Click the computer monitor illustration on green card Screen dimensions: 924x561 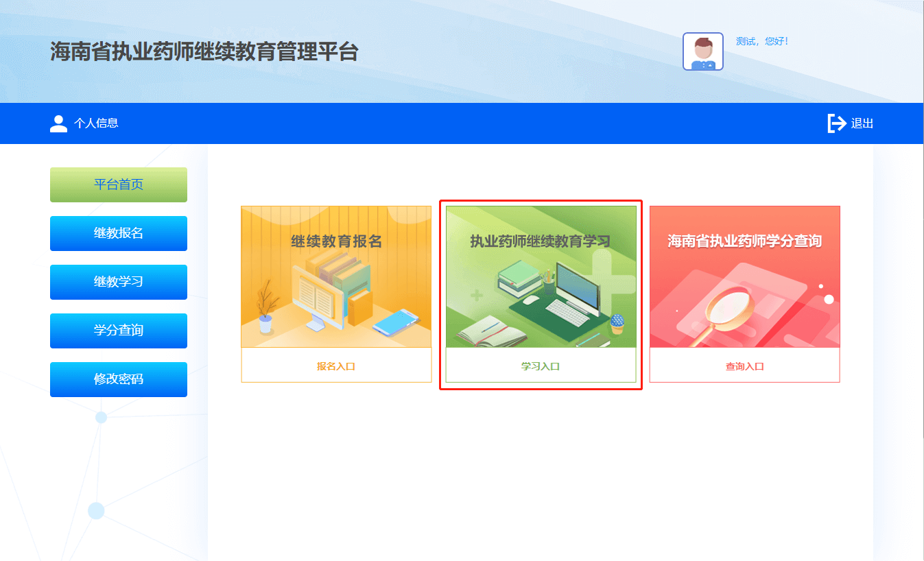point(578,286)
